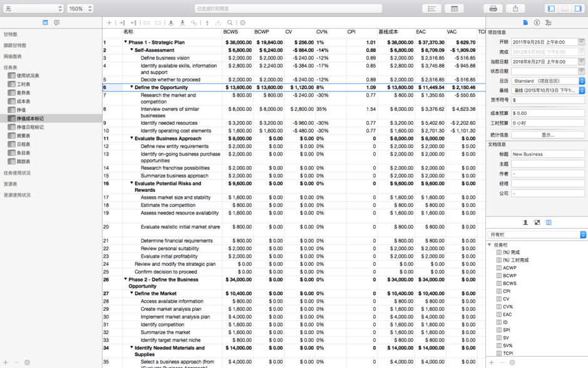Open the calendar picker next to the start date

point(582,43)
